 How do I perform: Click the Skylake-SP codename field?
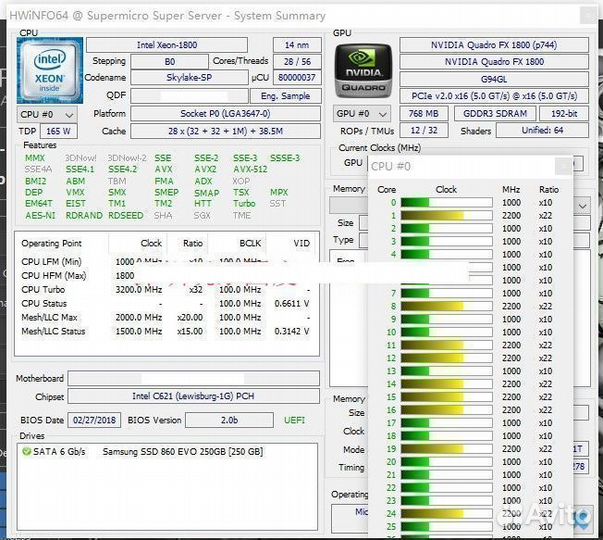(189, 78)
